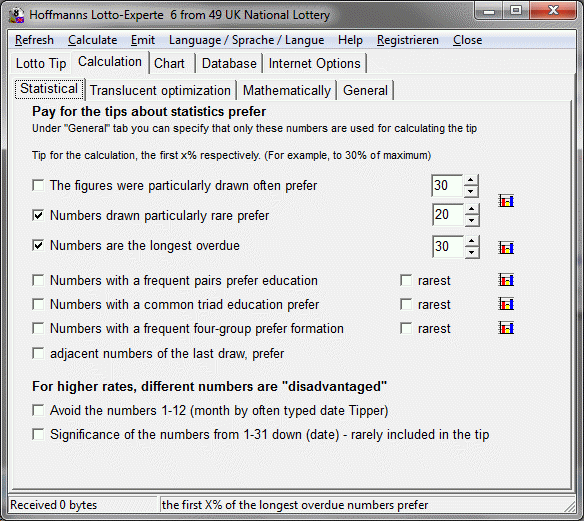Open chart icon beside often/rare drawn numbers
Image resolution: width=584 pixels, height=521 pixels.
tap(506, 201)
